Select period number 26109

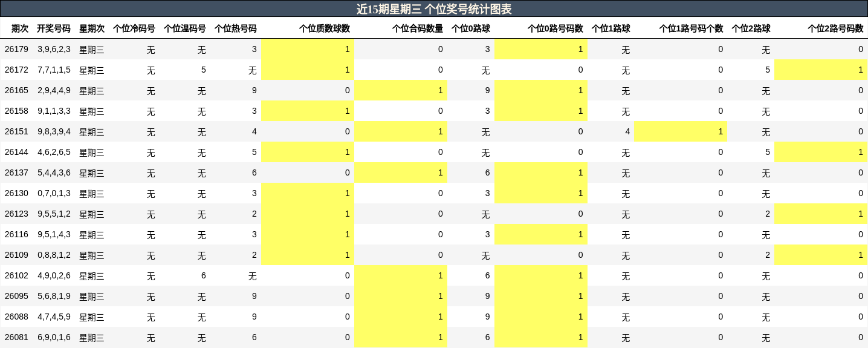point(16,255)
